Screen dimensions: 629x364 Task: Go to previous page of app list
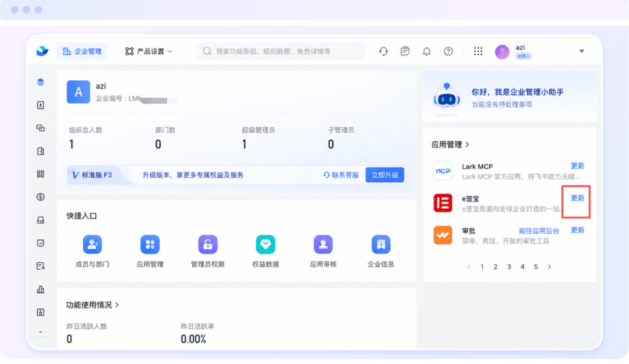click(x=468, y=267)
